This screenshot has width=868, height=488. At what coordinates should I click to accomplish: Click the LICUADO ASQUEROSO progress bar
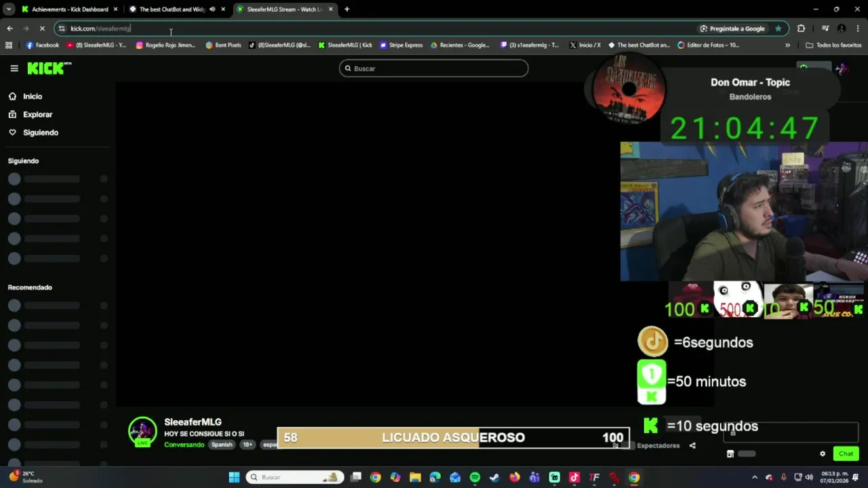pos(453,438)
